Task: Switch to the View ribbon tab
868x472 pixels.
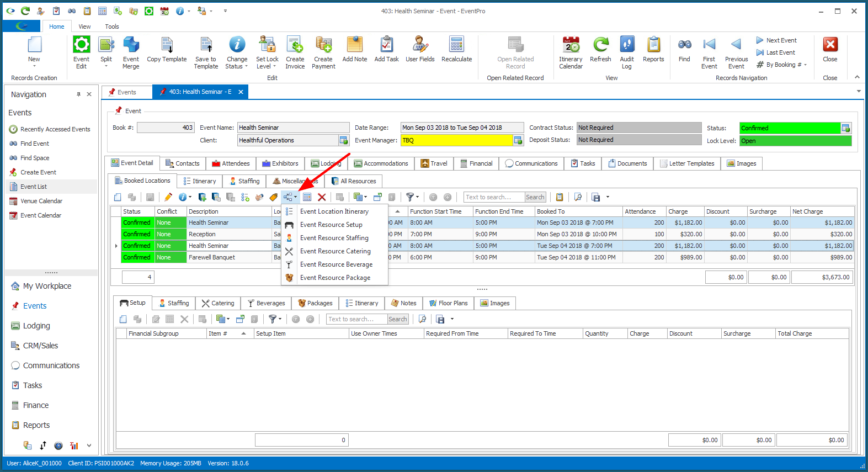Action: click(84, 26)
